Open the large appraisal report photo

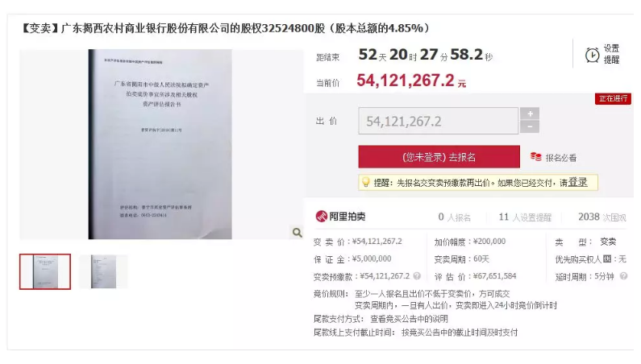pyautogui.click(x=160, y=144)
